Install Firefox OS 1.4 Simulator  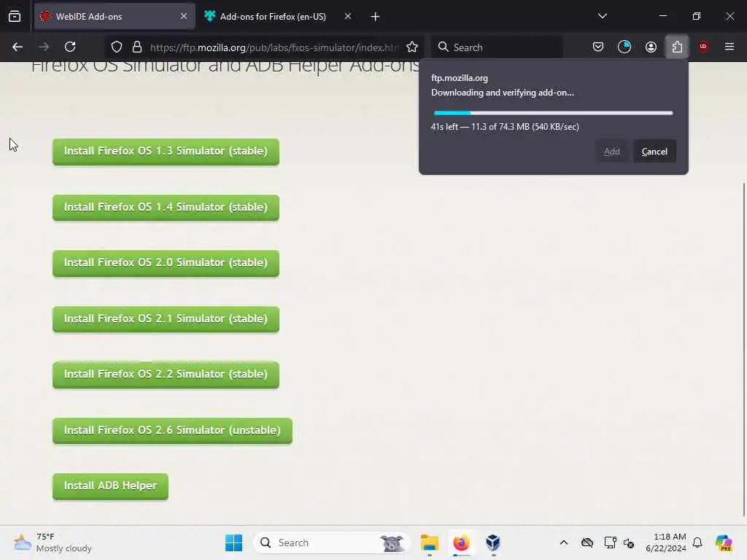coord(166,208)
